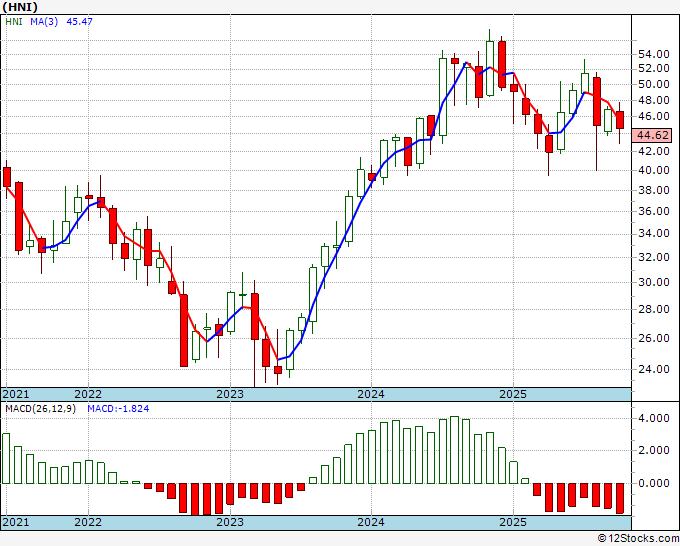Select the green HNI legend label
The width and height of the screenshot is (680, 546).
click(x=14, y=21)
